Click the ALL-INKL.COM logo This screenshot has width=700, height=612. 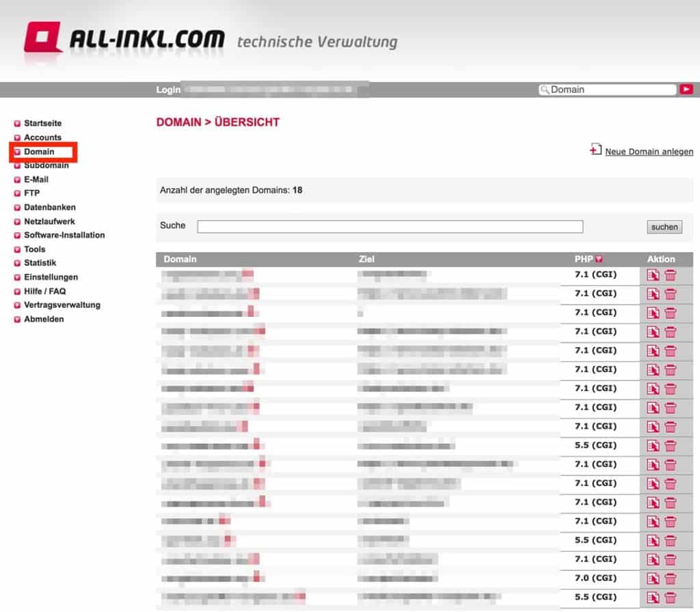click(126, 39)
